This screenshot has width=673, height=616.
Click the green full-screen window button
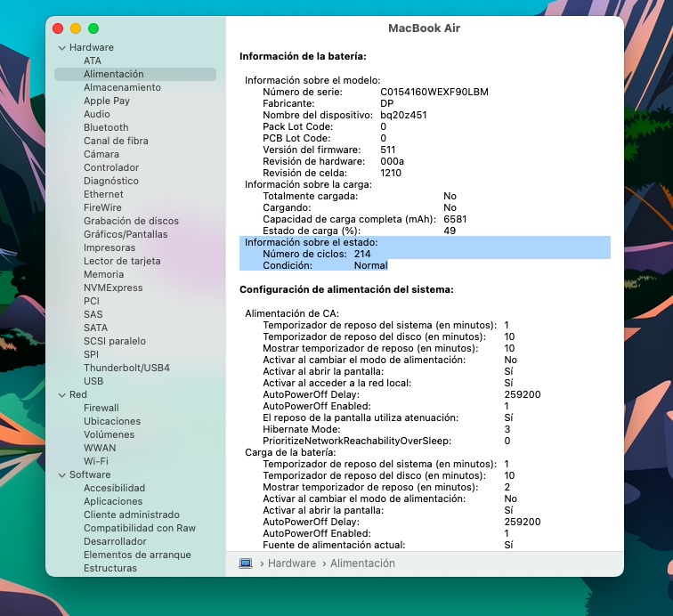pyautogui.click(x=93, y=29)
